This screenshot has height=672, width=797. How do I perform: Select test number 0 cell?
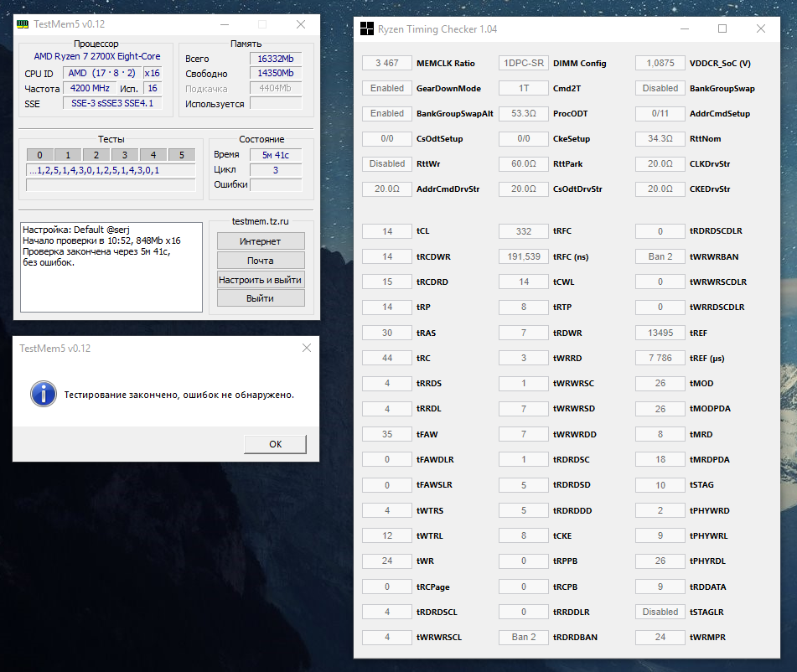(x=39, y=155)
